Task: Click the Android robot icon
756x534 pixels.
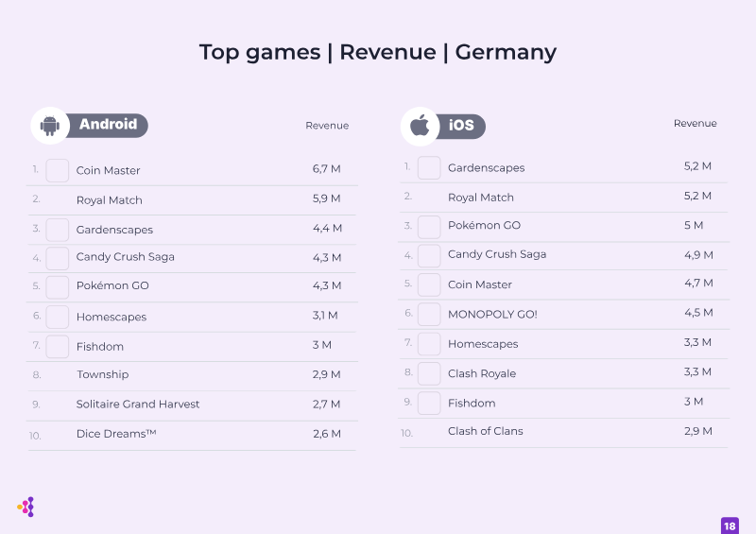Action: click(x=50, y=126)
